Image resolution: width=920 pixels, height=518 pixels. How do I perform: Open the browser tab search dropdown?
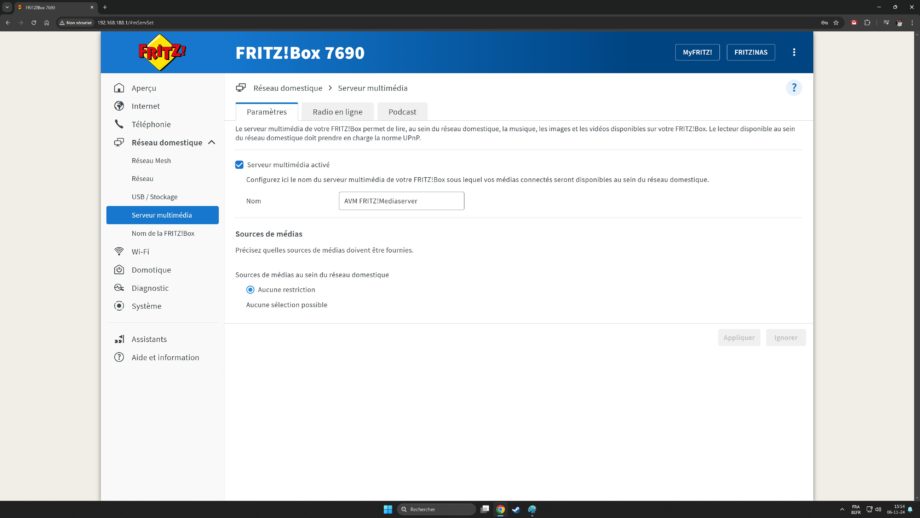[7, 7]
